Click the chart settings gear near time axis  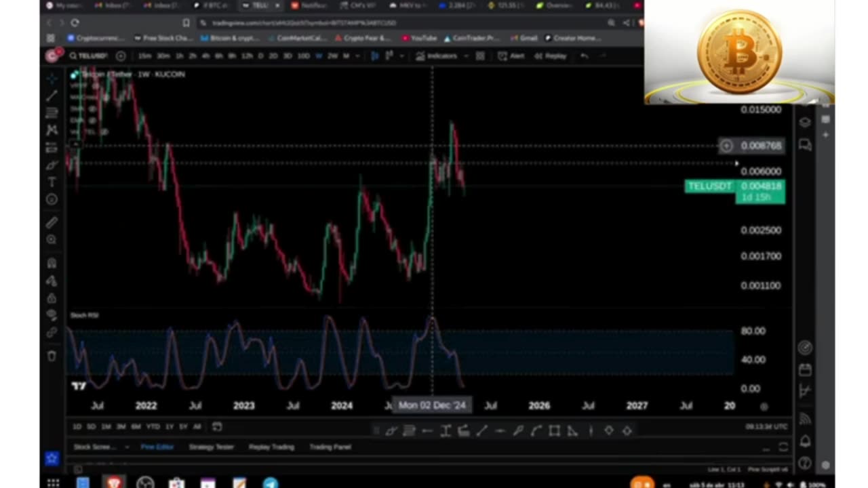tap(764, 406)
